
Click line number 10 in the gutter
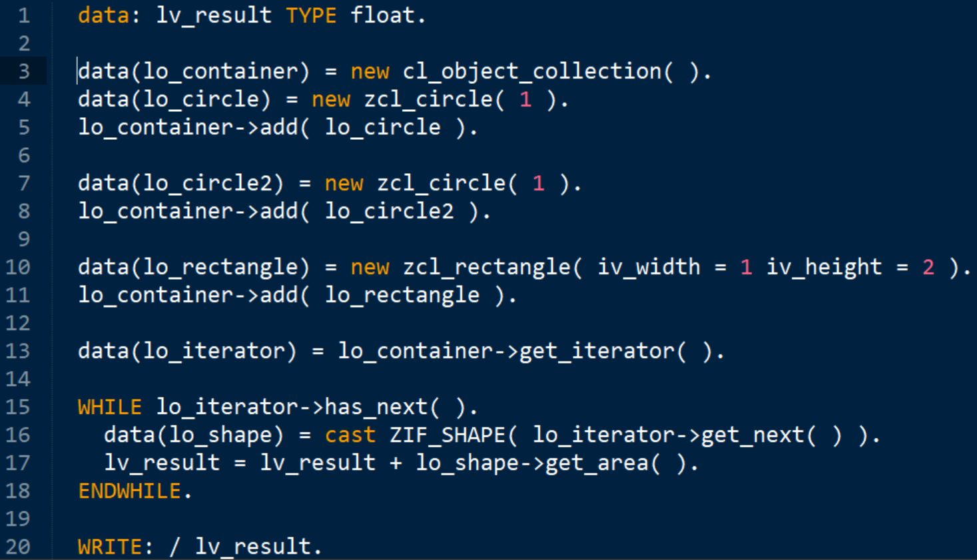coord(18,267)
